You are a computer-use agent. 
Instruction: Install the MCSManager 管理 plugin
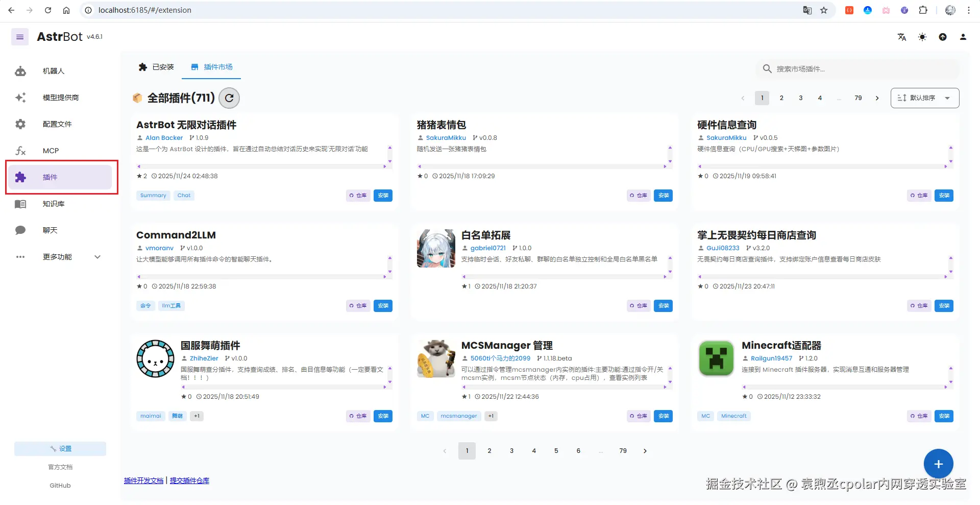[664, 416]
